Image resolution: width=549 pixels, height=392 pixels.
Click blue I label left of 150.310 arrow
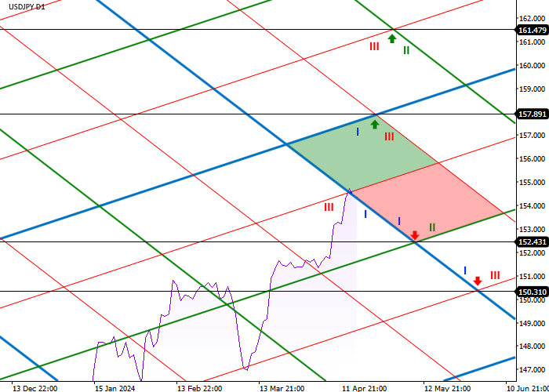coord(465,270)
